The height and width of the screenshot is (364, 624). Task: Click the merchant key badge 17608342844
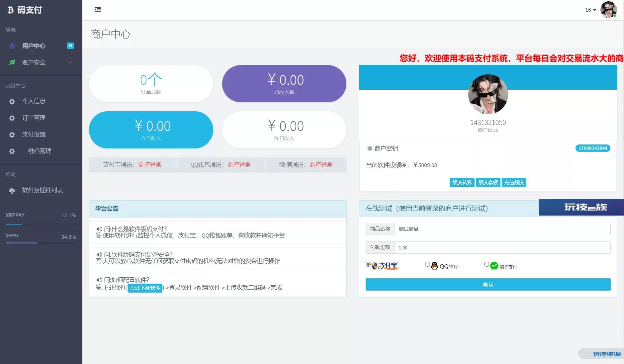[x=593, y=148]
